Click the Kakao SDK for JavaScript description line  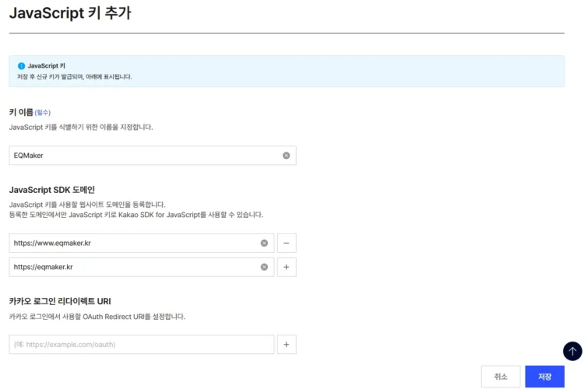coord(136,215)
